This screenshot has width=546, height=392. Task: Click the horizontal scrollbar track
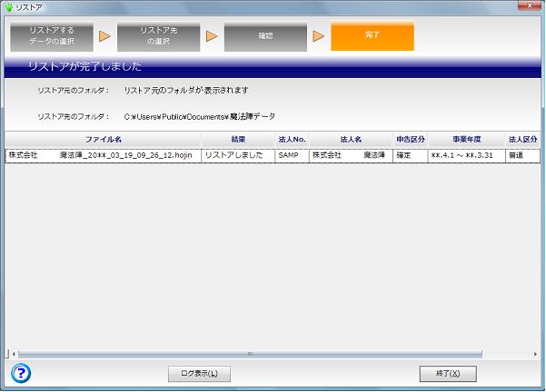(x=509, y=354)
